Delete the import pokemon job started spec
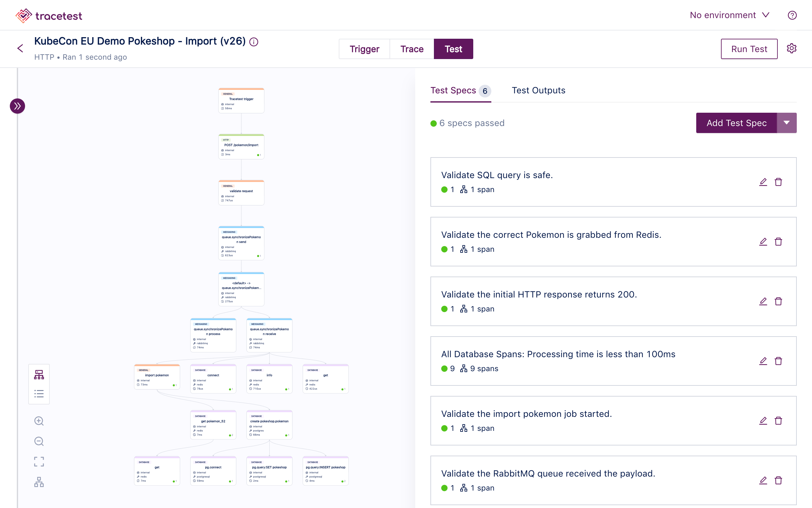The height and width of the screenshot is (508, 812). pyautogui.click(x=778, y=421)
